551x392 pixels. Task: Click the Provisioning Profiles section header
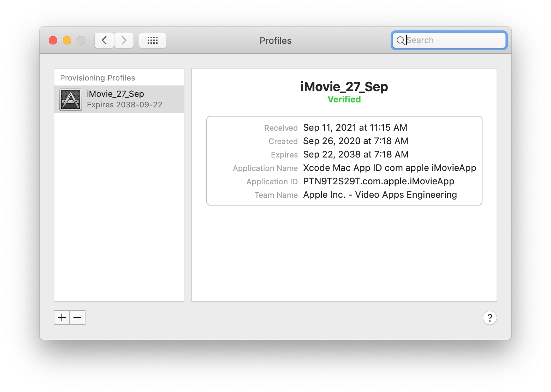tap(97, 78)
